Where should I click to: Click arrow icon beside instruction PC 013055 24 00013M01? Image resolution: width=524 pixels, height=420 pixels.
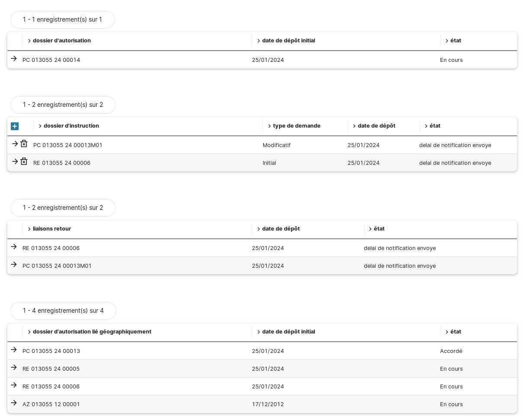[15, 144]
